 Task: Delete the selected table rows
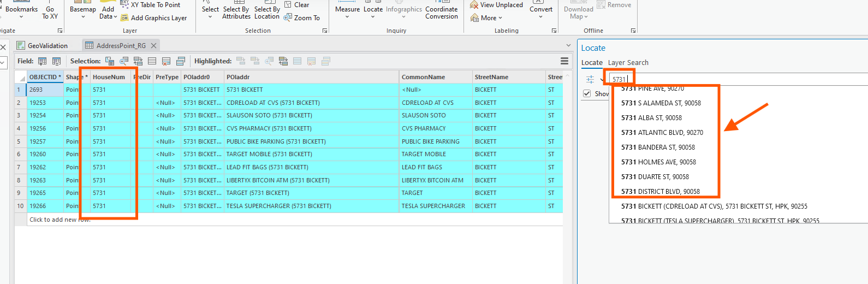[x=167, y=61]
